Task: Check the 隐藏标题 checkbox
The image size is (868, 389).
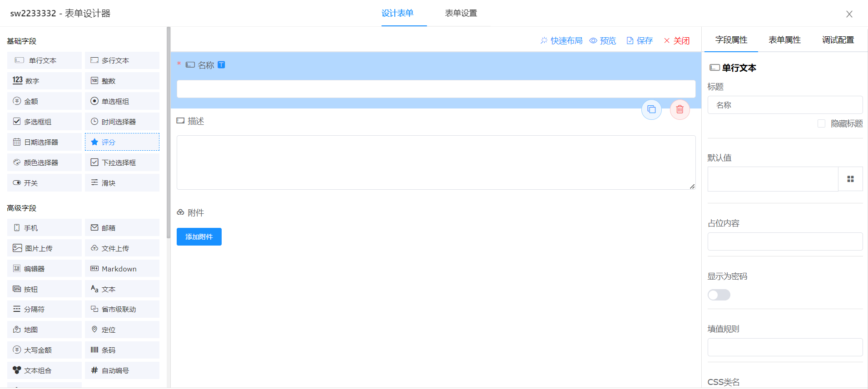Action: (x=821, y=123)
